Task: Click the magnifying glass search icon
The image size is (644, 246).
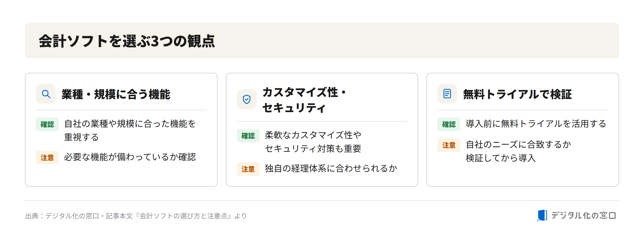Action: pos(46,94)
